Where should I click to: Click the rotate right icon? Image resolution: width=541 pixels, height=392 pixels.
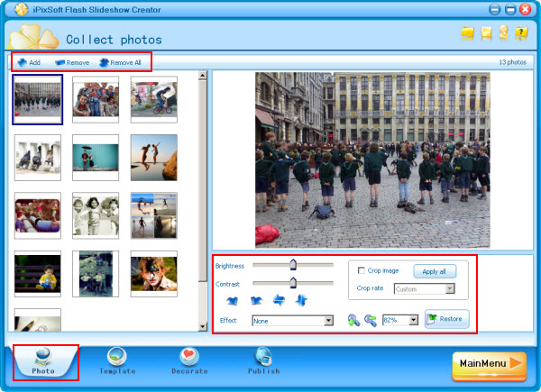255,300
